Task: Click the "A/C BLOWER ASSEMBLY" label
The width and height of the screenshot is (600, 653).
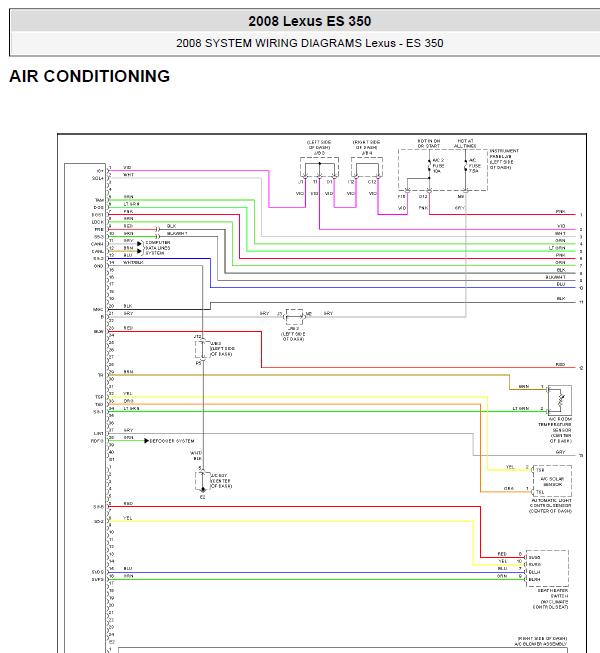Action: (x=540, y=644)
